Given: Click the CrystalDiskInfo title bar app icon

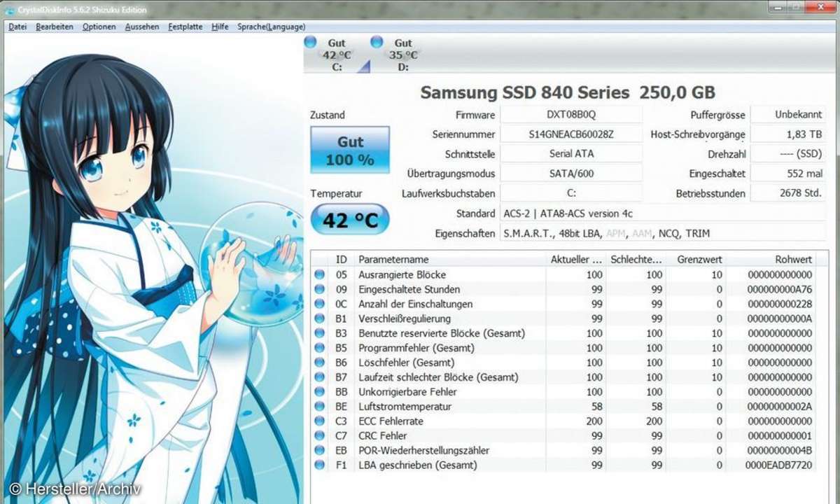Looking at the screenshot, I should tap(10, 10).
